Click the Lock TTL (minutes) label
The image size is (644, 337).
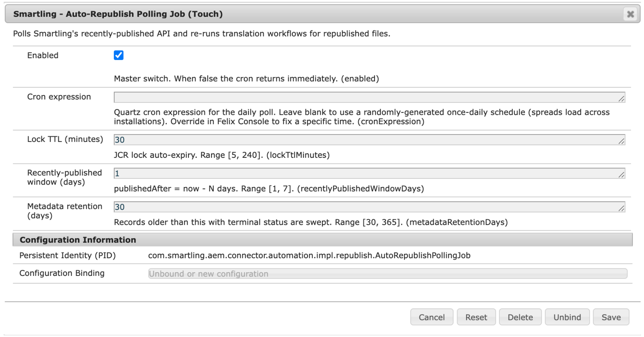(65, 139)
